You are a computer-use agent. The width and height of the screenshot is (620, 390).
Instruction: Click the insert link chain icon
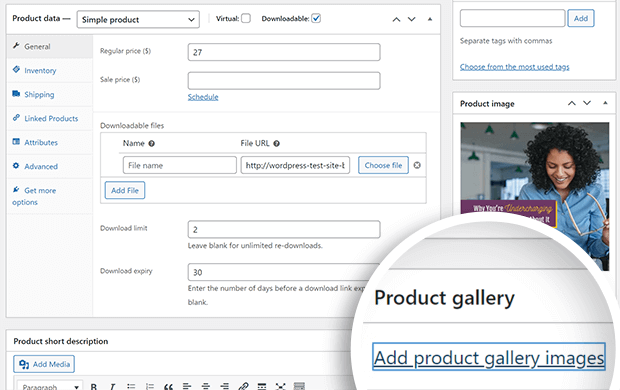tap(243, 386)
